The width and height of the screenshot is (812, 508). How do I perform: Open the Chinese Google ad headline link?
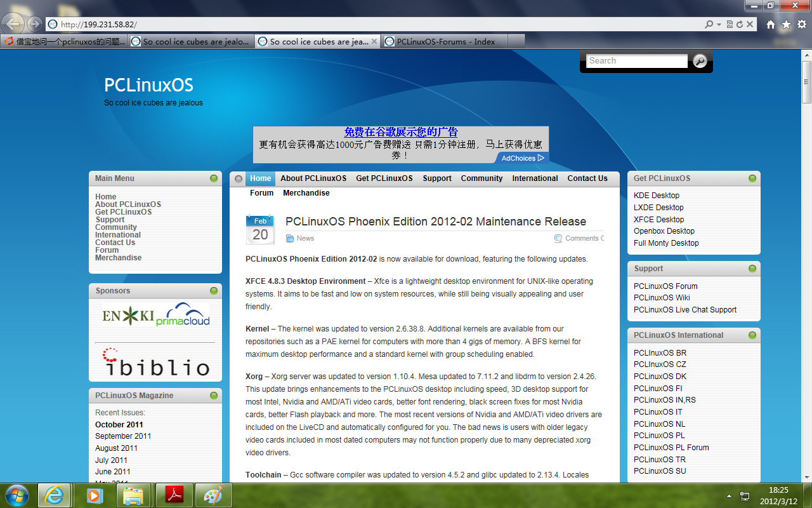[x=401, y=132]
